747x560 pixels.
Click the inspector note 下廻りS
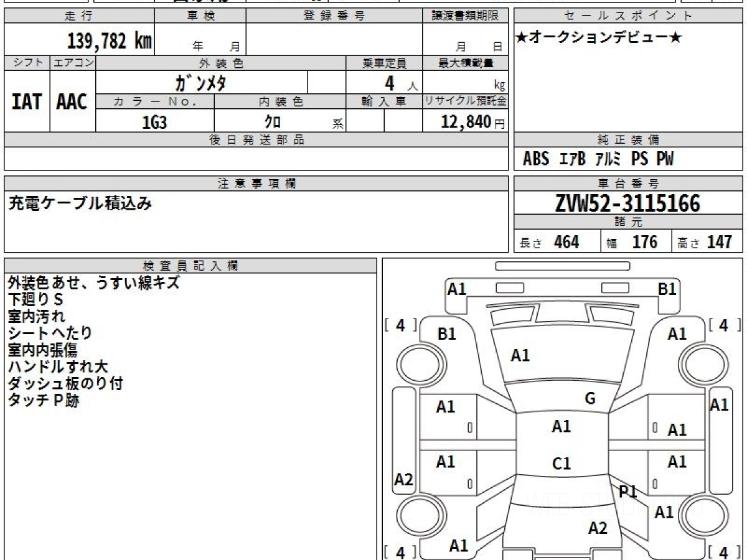[35, 300]
